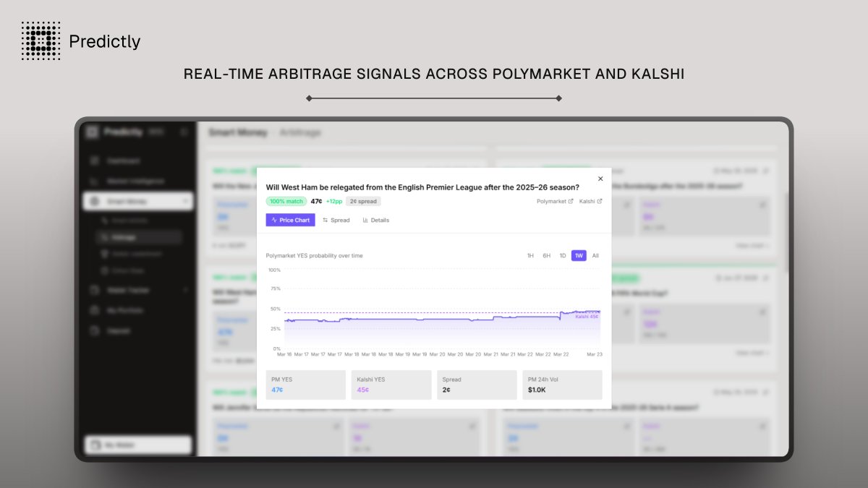This screenshot has width=868, height=488.
Task: Click the PM 24h Vol stat card
Action: (x=562, y=385)
